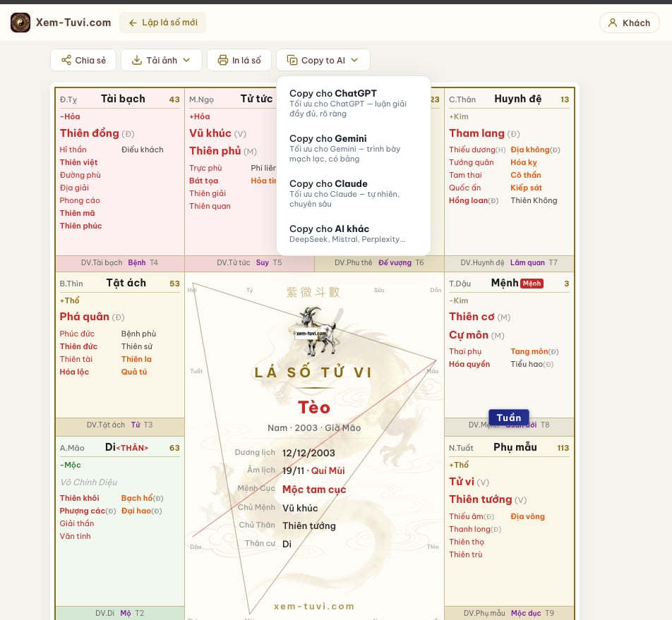Click the LÁ SỐ TỬ VI heading
Image resolution: width=672 pixels, height=620 pixels.
pyautogui.click(x=313, y=372)
